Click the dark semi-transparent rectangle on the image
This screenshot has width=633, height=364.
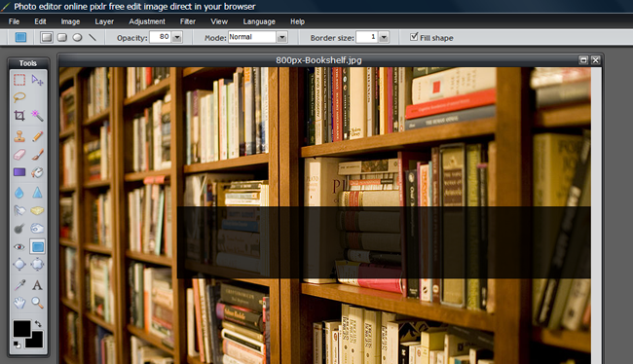click(384, 242)
